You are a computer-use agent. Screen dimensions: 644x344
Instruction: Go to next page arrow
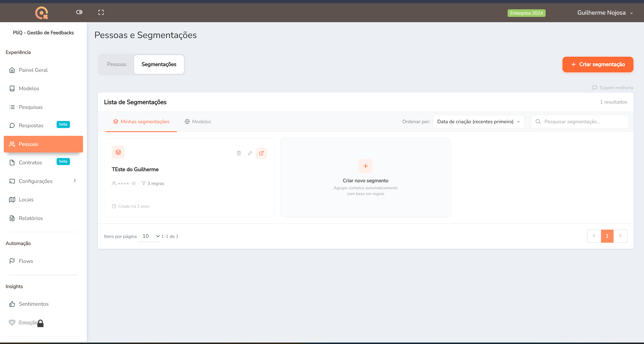[x=620, y=236]
